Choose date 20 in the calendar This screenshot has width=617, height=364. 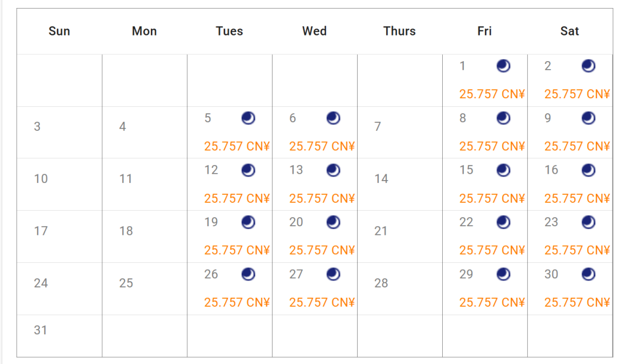(296, 222)
